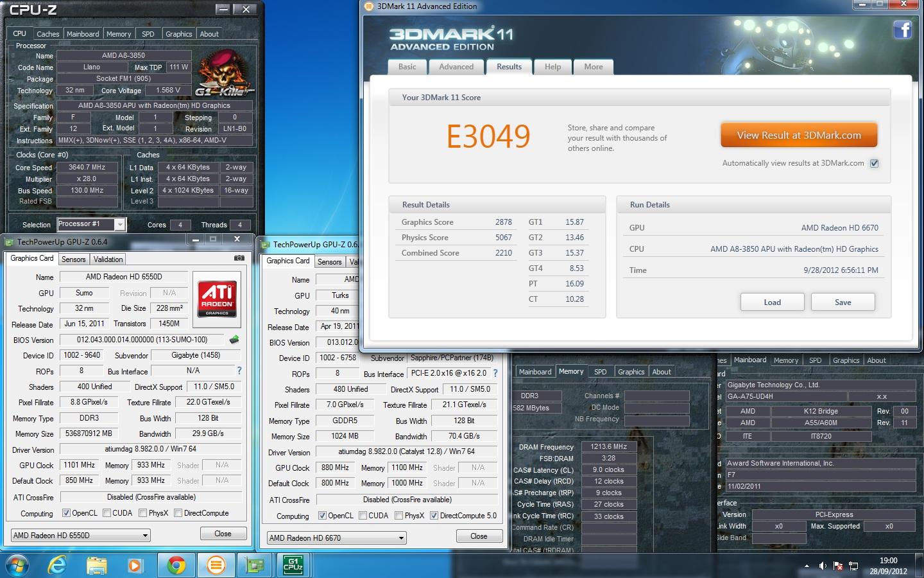
Task: Click the BIOS Version field in GPU-Z 6550D
Action: tap(142, 340)
